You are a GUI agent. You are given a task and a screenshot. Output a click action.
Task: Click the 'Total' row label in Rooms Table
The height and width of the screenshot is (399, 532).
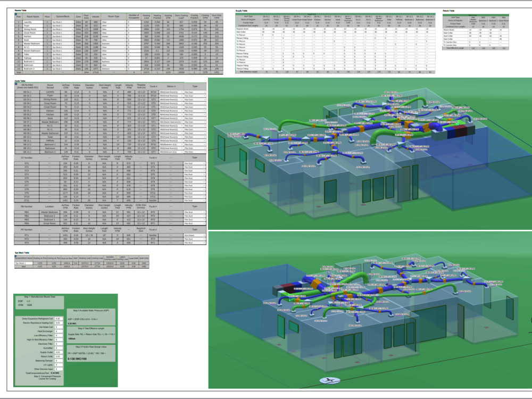coord(19,72)
